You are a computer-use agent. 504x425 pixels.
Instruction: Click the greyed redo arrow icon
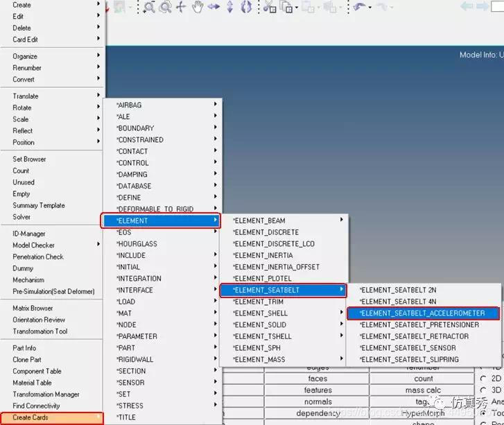point(383,7)
